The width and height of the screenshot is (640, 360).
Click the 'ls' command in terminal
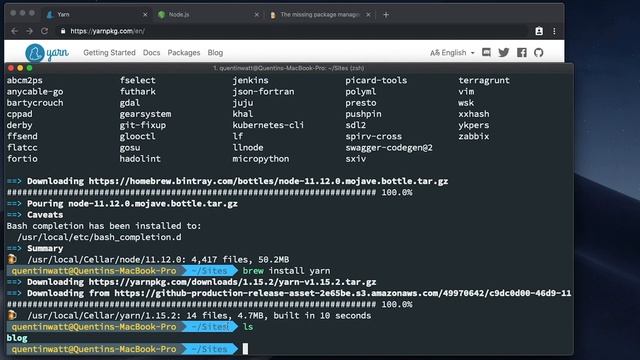[248, 327]
